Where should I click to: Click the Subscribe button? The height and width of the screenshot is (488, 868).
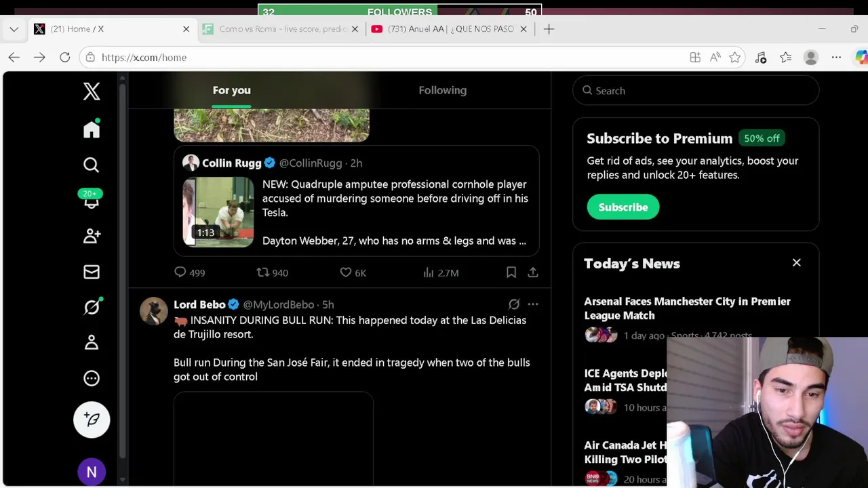(x=623, y=207)
